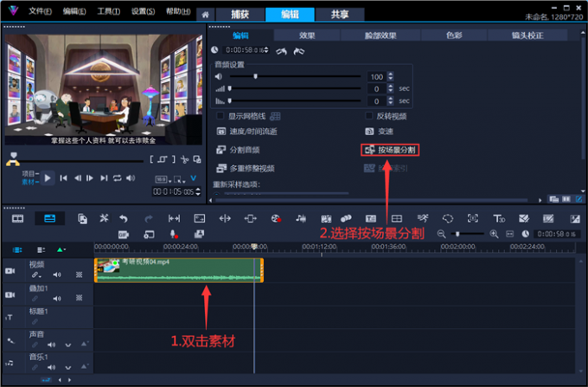The height and width of the screenshot is (387, 588).
Task: Open the 色彩 options tab
Action: coord(454,35)
